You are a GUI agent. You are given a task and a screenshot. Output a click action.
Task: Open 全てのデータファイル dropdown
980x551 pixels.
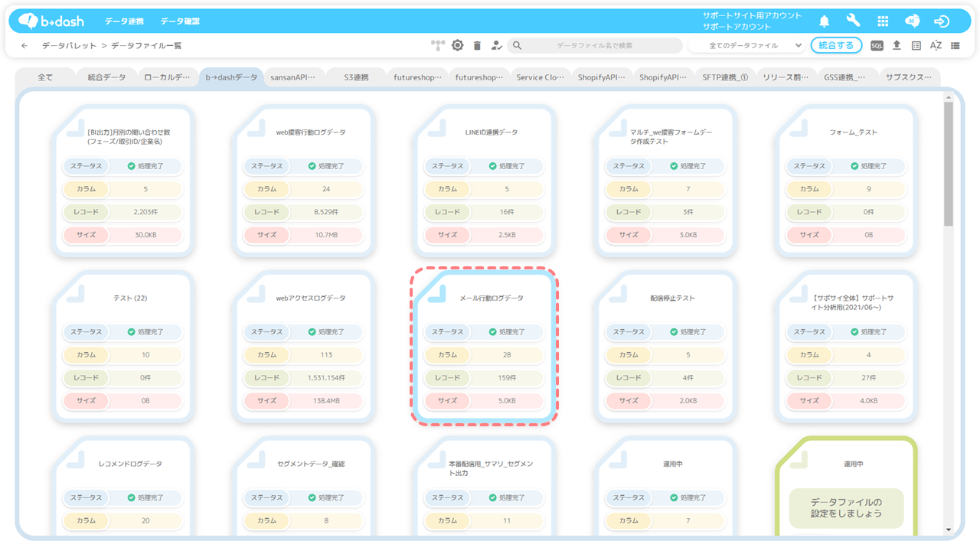pos(746,46)
